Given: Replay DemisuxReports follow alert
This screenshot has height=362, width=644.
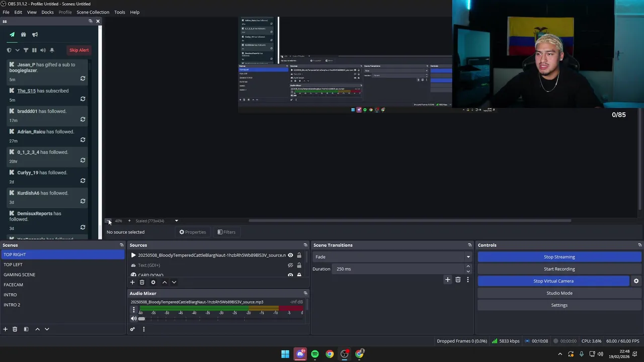Looking at the screenshot, I should pyautogui.click(x=83, y=227).
